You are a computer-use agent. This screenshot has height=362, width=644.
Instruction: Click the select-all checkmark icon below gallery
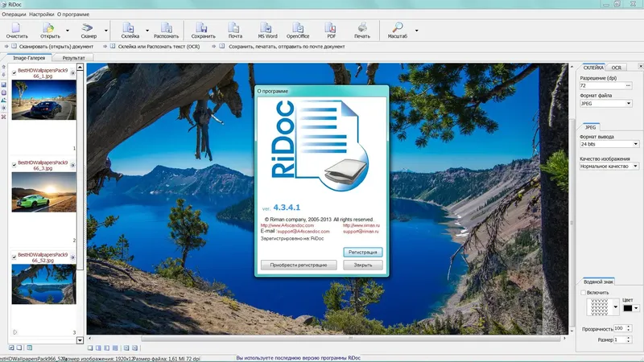tap(11, 348)
